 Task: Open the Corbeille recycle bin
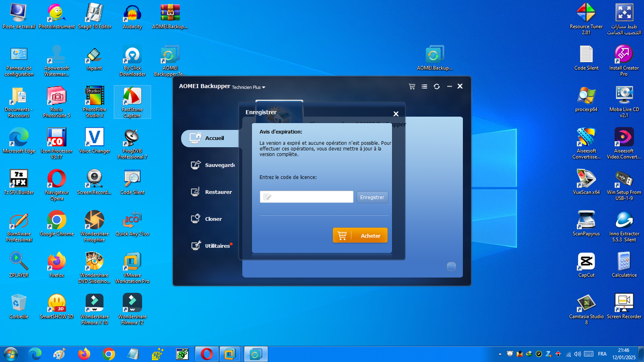(x=19, y=307)
